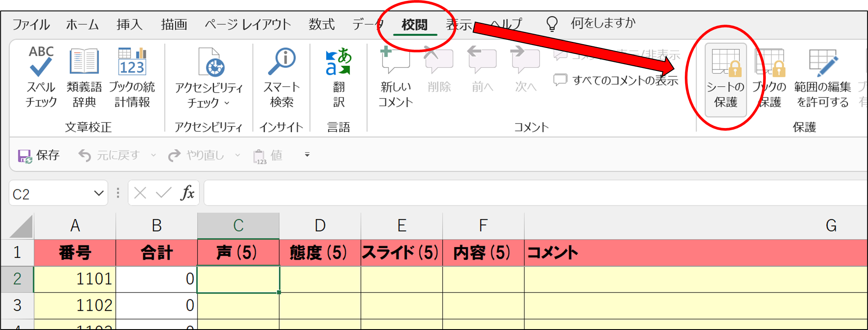Viewport: 868px width, 330px height.
Task: Select column D header
Action: pyautogui.click(x=320, y=226)
